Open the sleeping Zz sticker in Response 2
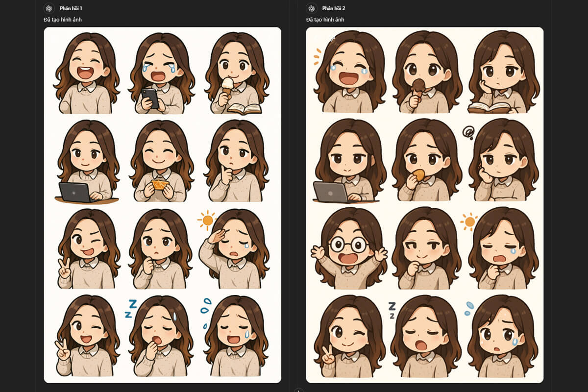The height and width of the screenshot is (392, 588). coord(424,338)
